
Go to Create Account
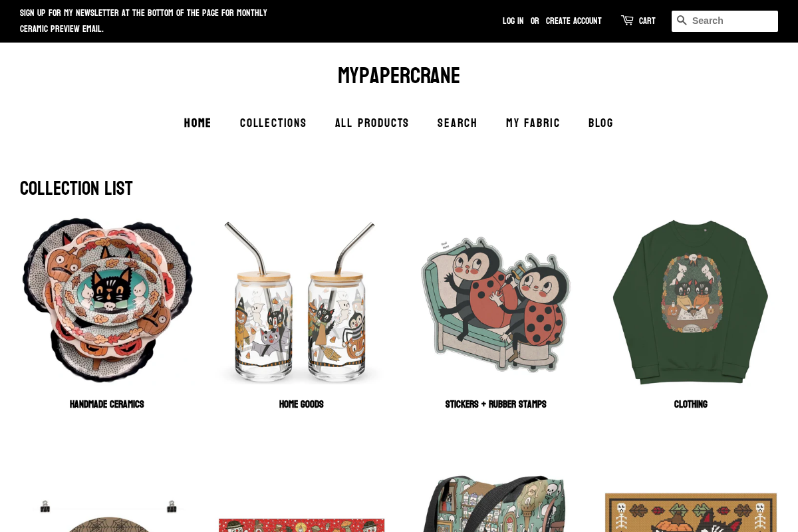(x=573, y=21)
